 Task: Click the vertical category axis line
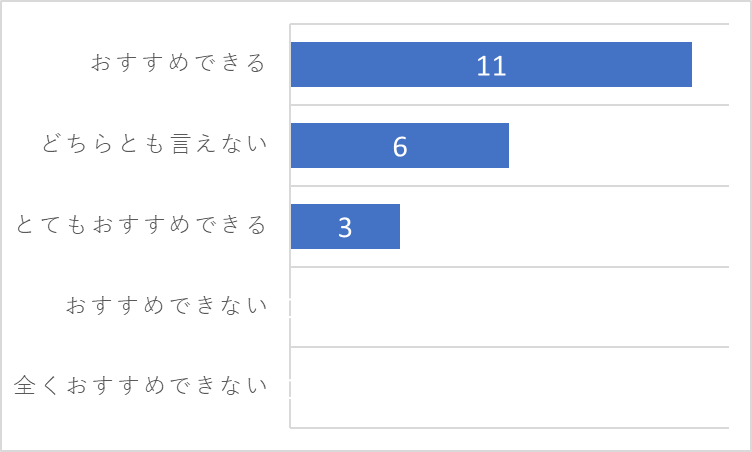point(290,226)
